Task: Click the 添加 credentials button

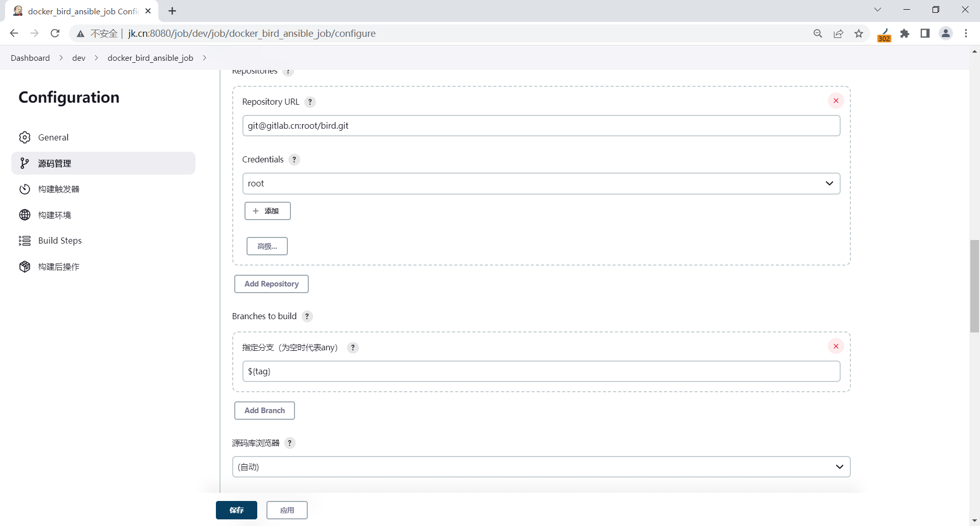Action: pyautogui.click(x=267, y=211)
